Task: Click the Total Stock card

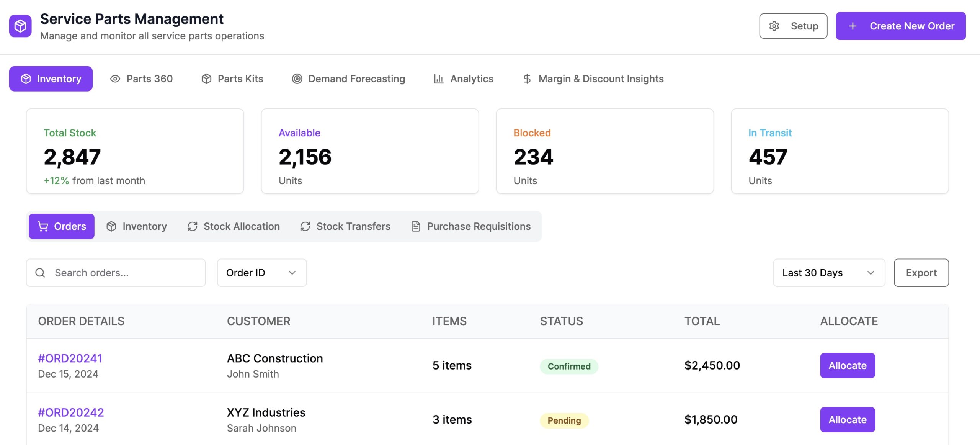Action: [x=135, y=151]
